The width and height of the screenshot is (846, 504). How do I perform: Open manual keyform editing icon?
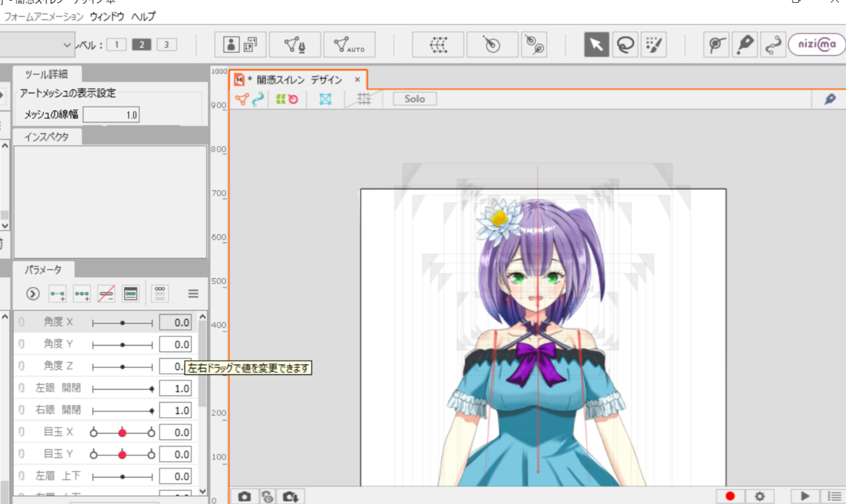click(x=130, y=294)
